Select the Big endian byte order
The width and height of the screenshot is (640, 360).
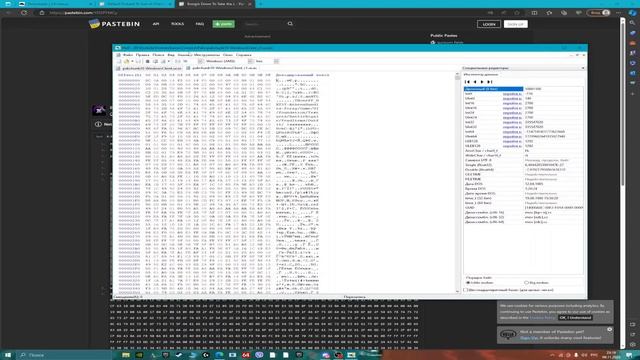(536, 282)
